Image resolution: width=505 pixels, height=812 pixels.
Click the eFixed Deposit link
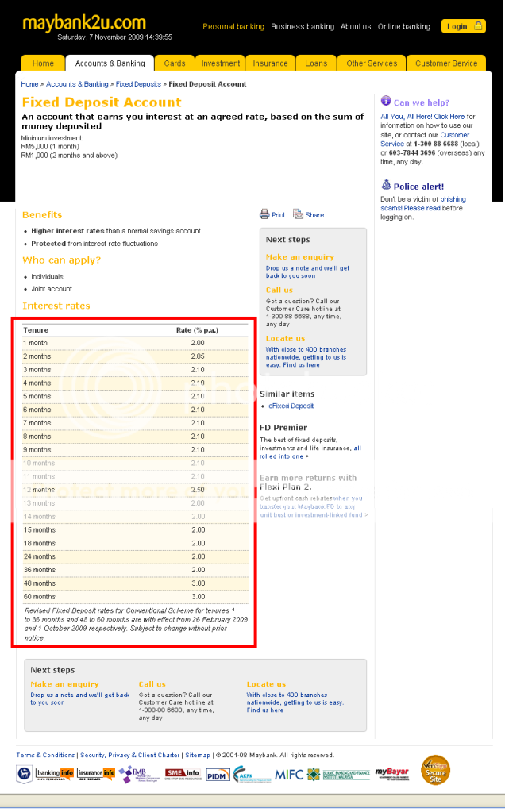291,406
